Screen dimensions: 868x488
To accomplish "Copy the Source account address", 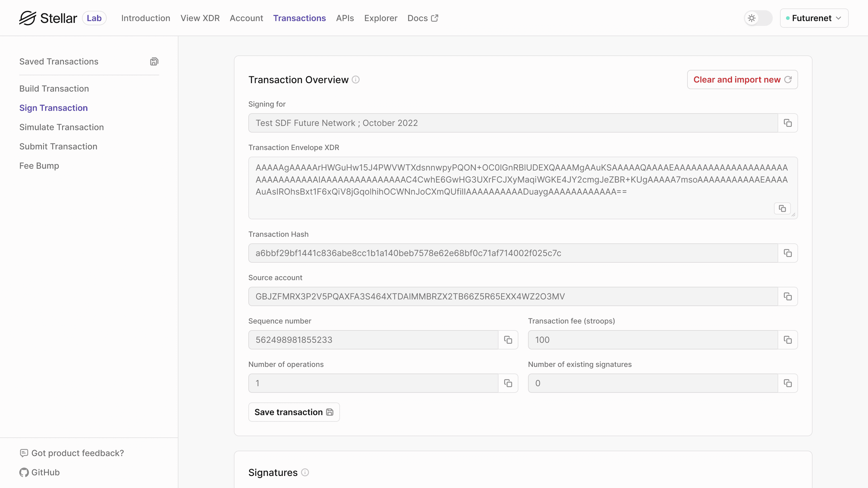I will pyautogui.click(x=788, y=296).
